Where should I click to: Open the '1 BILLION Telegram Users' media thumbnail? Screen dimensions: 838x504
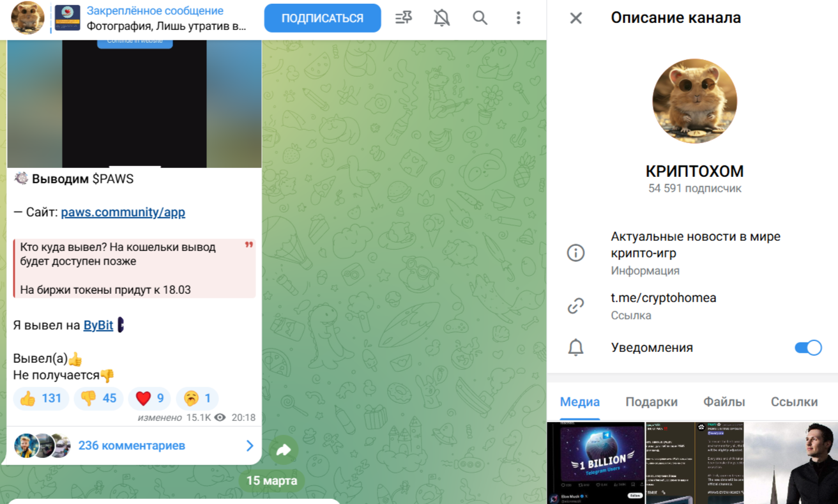pyautogui.click(x=595, y=463)
